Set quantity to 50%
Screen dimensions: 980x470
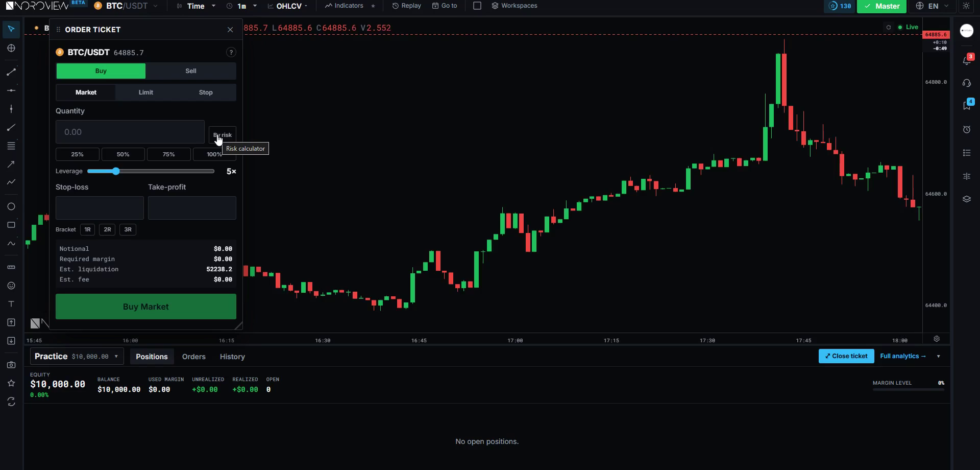123,154
